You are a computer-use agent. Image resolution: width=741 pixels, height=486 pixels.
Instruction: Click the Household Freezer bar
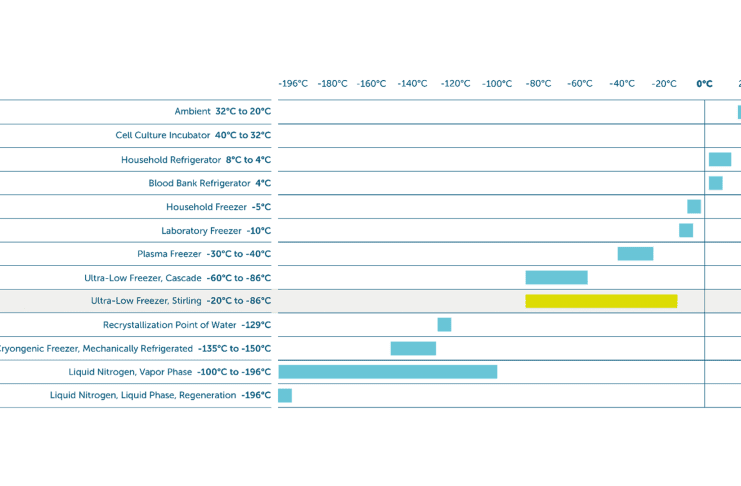693,206
